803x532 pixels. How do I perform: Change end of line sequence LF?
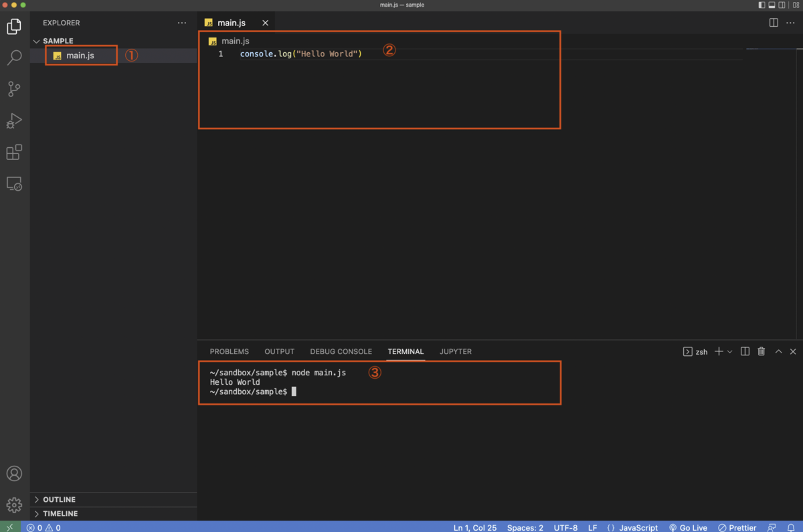click(x=592, y=527)
